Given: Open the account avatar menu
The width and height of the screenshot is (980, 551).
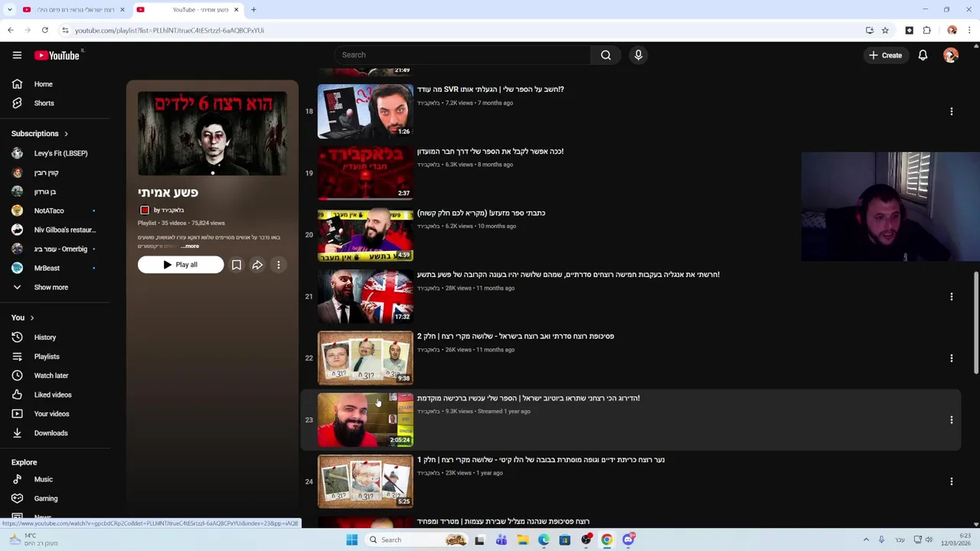Looking at the screenshot, I should (x=951, y=55).
